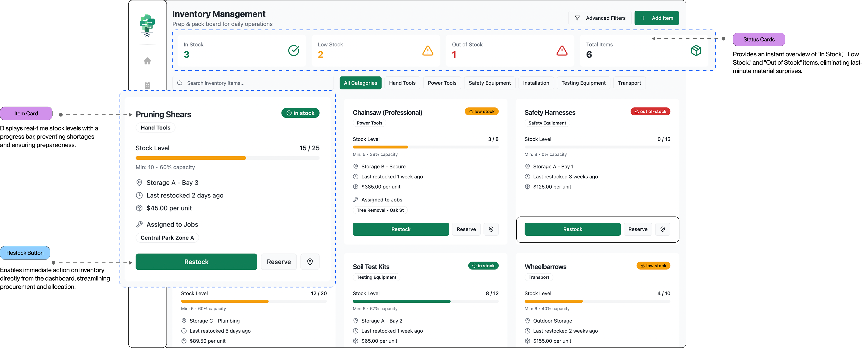Click the Tree Removal - Oak St job tag
The width and height of the screenshot is (868, 348).
(x=380, y=210)
